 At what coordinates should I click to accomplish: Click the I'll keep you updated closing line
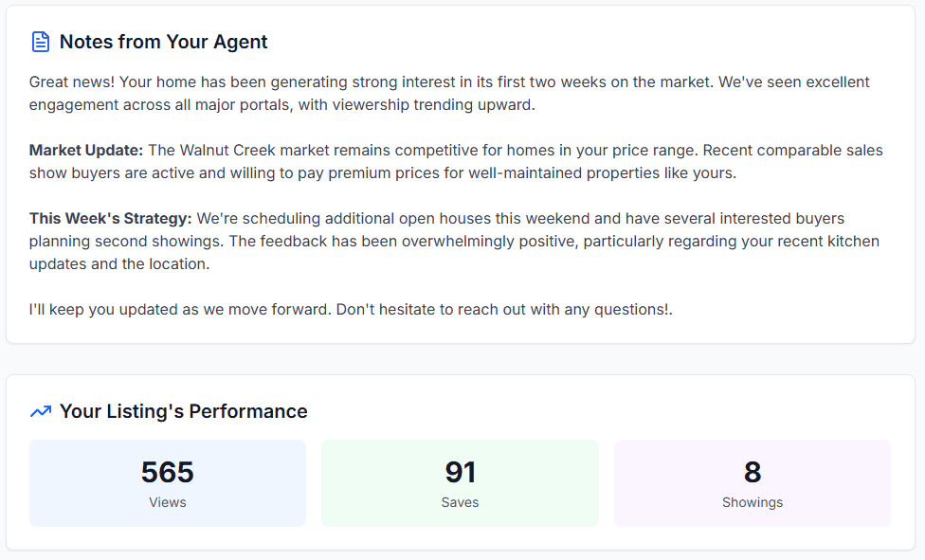[351, 309]
